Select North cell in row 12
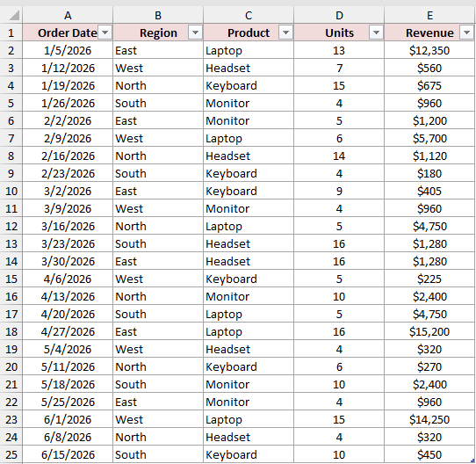This screenshot has height=464, width=476. click(158, 226)
